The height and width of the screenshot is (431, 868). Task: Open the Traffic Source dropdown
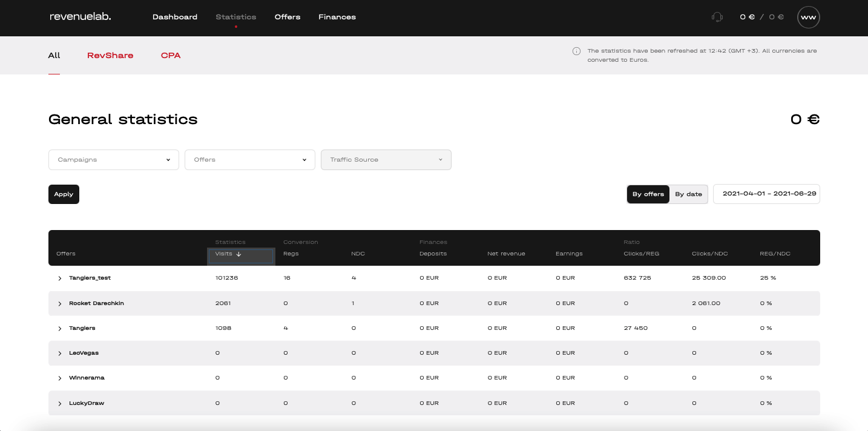point(386,160)
